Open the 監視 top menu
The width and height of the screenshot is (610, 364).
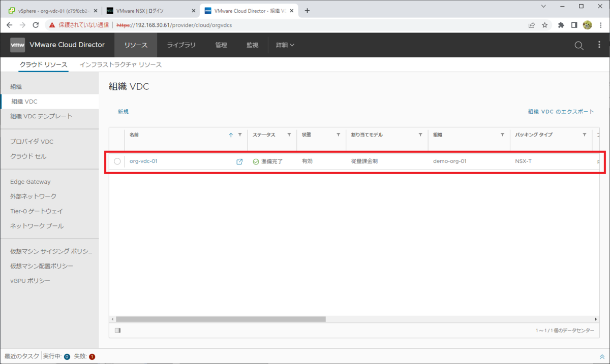[x=253, y=45]
